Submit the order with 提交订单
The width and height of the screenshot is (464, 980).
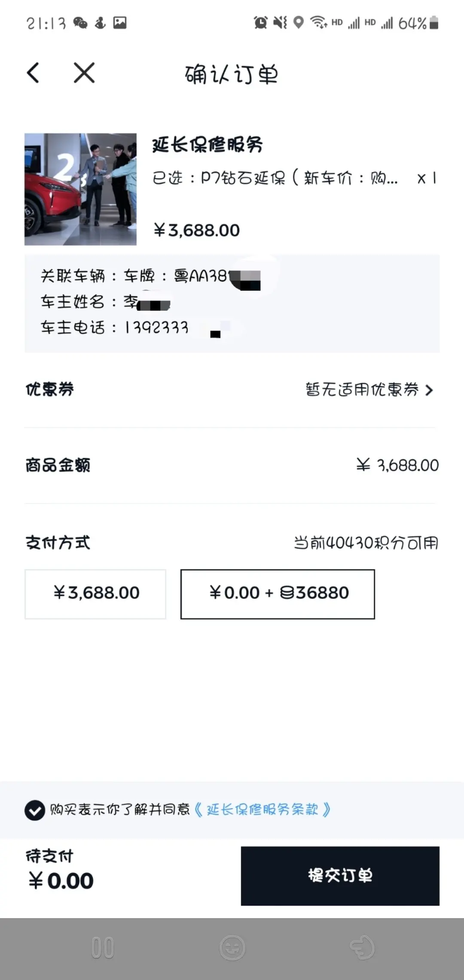340,876
